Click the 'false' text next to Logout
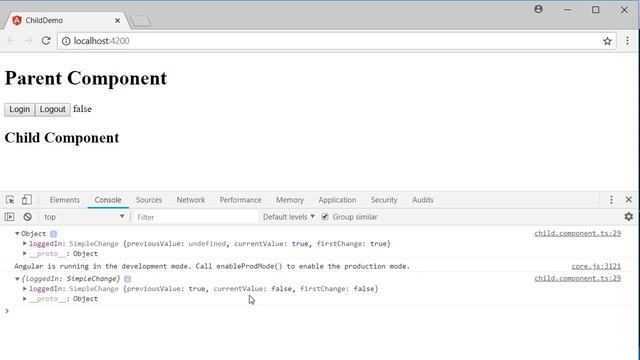 click(82, 109)
